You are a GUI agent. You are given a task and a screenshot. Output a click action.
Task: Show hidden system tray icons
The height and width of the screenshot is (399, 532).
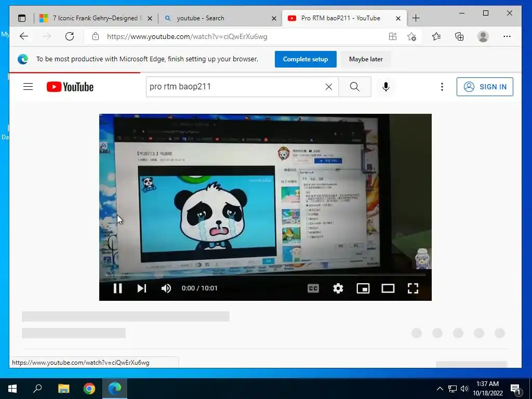point(440,389)
